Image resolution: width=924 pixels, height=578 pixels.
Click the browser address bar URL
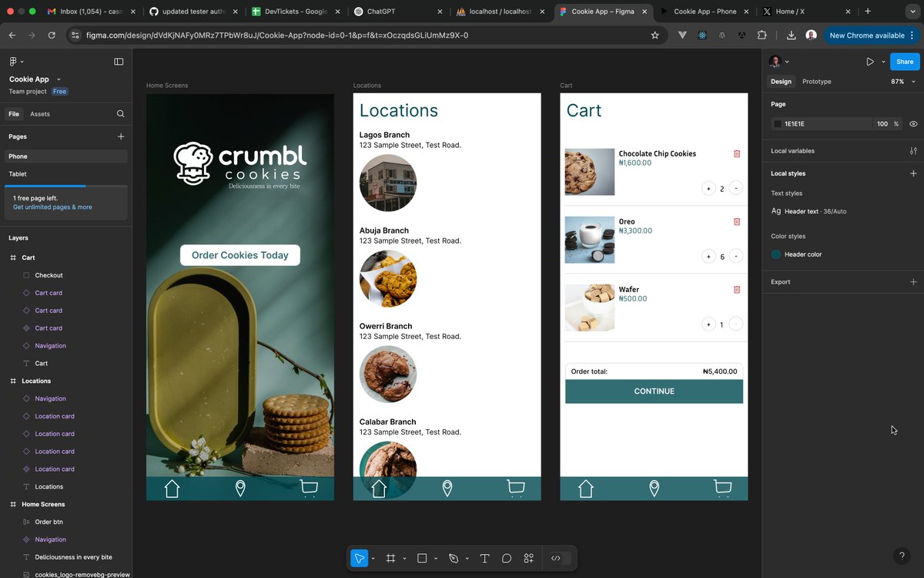[277, 35]
